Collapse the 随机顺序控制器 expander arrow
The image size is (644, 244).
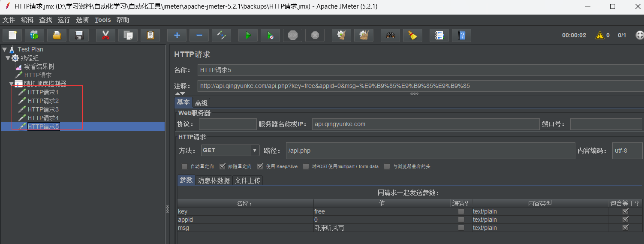point(11,84)
